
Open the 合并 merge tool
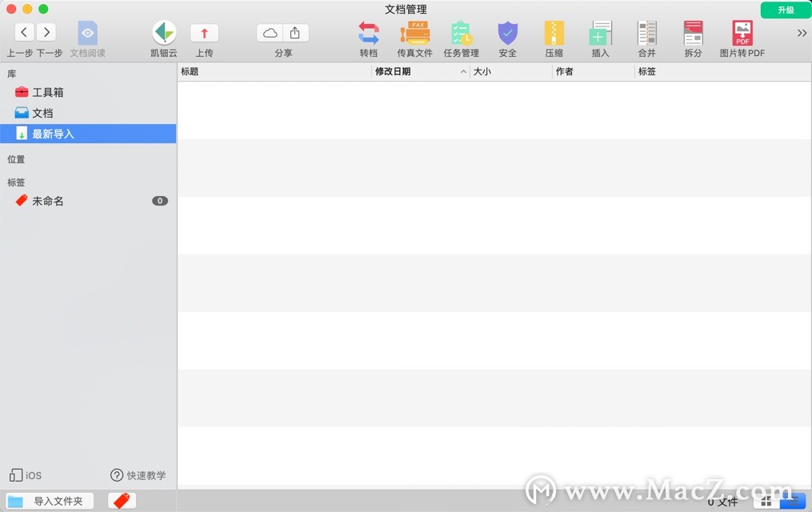646,36
